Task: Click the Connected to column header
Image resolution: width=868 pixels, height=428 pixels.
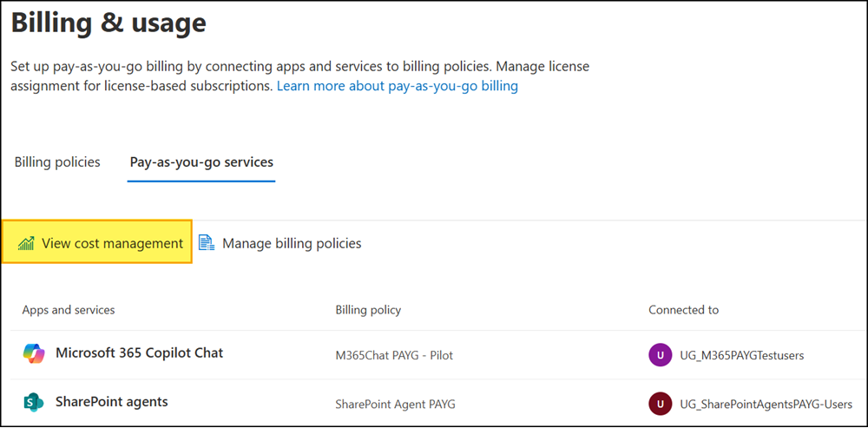Action: [x=684, y=310]
